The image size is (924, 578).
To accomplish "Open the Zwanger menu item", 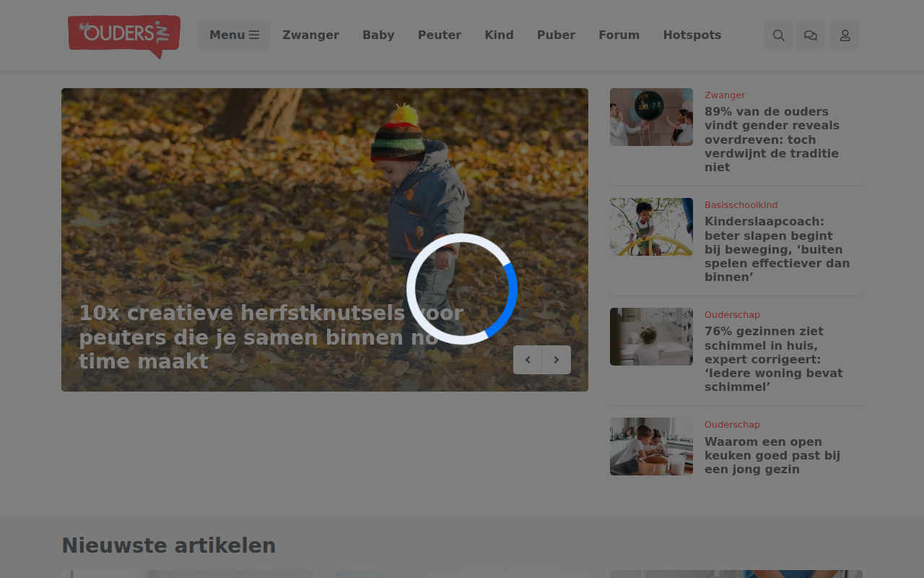I will coord(310,35).
